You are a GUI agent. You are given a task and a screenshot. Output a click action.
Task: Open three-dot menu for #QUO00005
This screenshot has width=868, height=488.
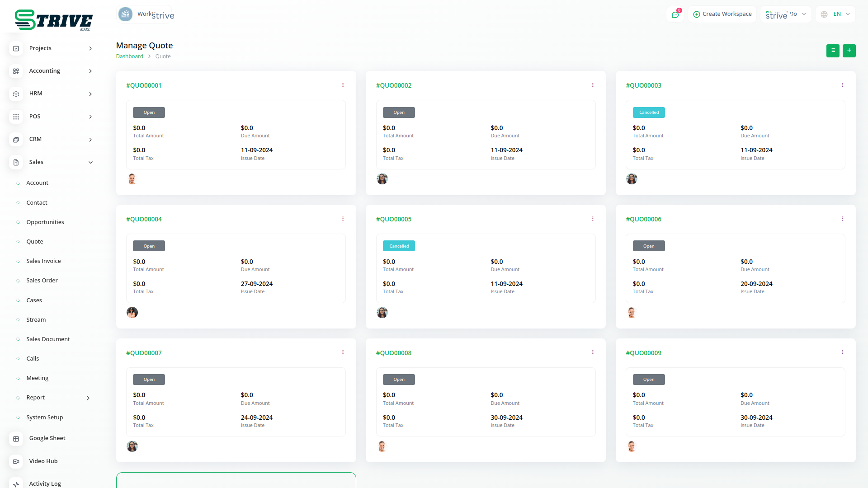(x=593, y=219)
